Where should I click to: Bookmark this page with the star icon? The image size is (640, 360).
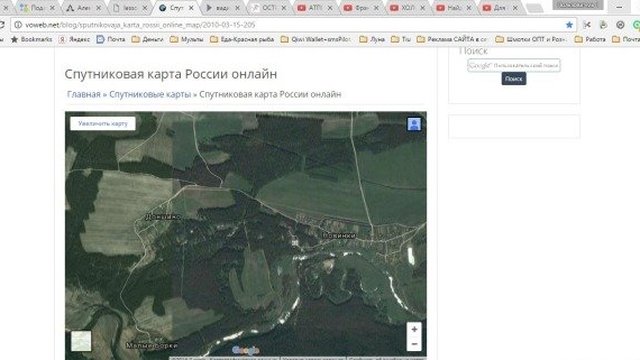pyautogui.click(x=569, y=25)
